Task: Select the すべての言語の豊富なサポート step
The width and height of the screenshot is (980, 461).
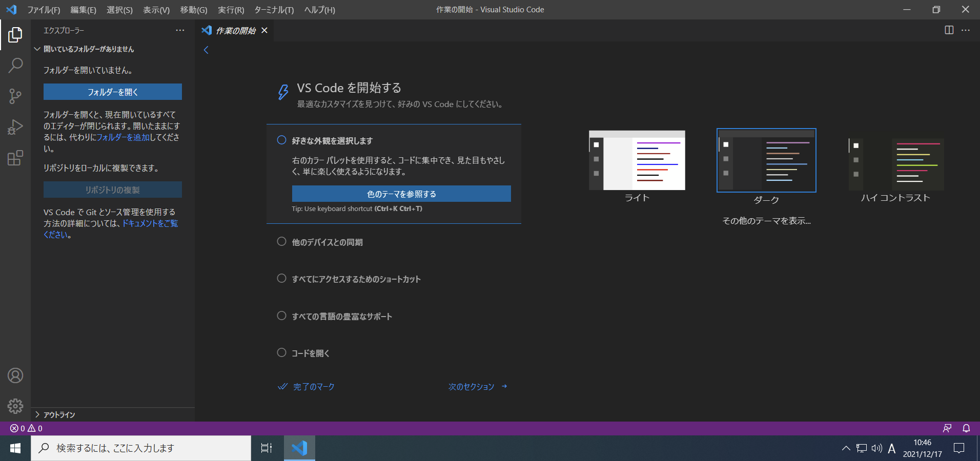Action: coord(341,316)
